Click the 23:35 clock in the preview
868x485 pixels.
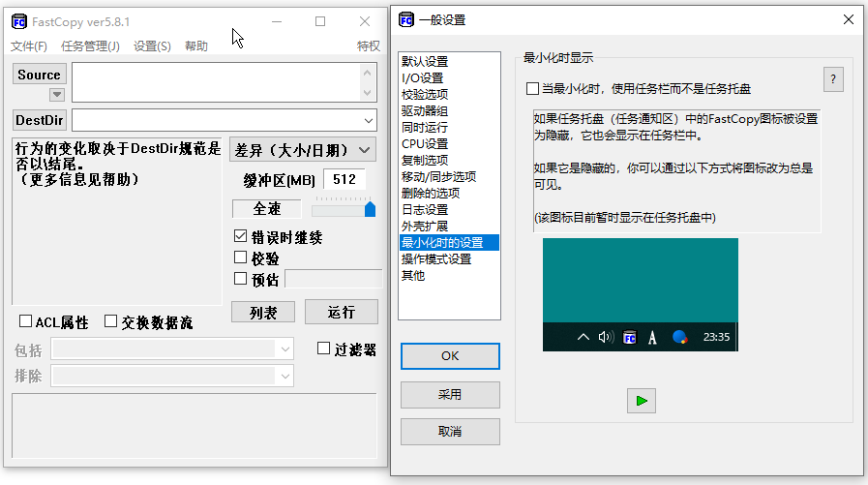coord(716,337)
